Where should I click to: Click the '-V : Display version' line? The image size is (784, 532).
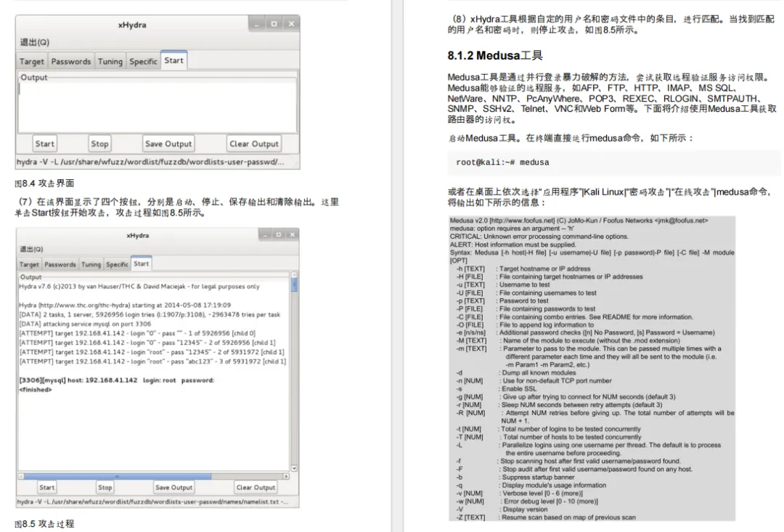(502, 510)
